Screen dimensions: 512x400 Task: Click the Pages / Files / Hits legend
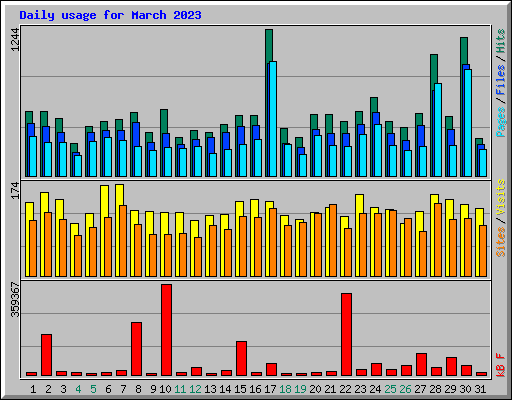tap(500, 83)
